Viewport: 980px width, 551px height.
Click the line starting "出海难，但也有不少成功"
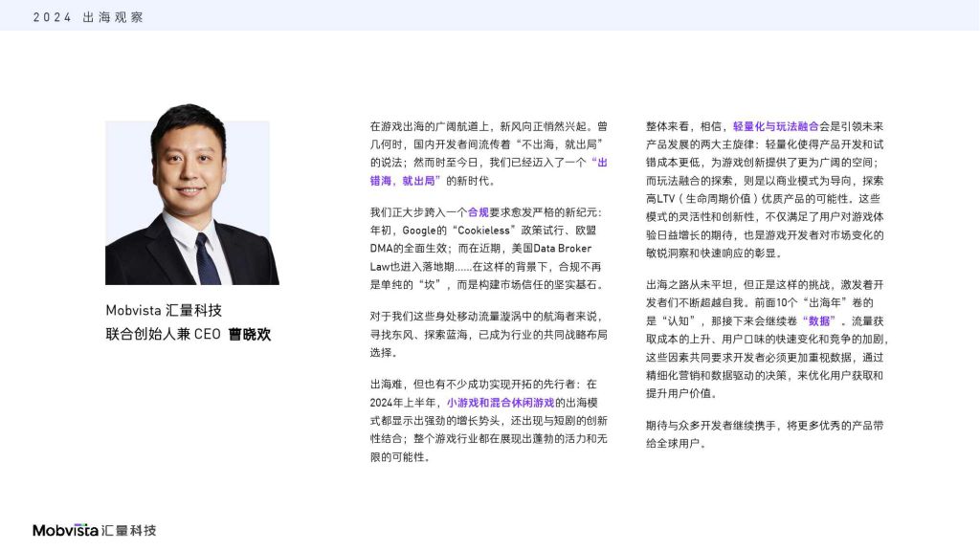483,385
